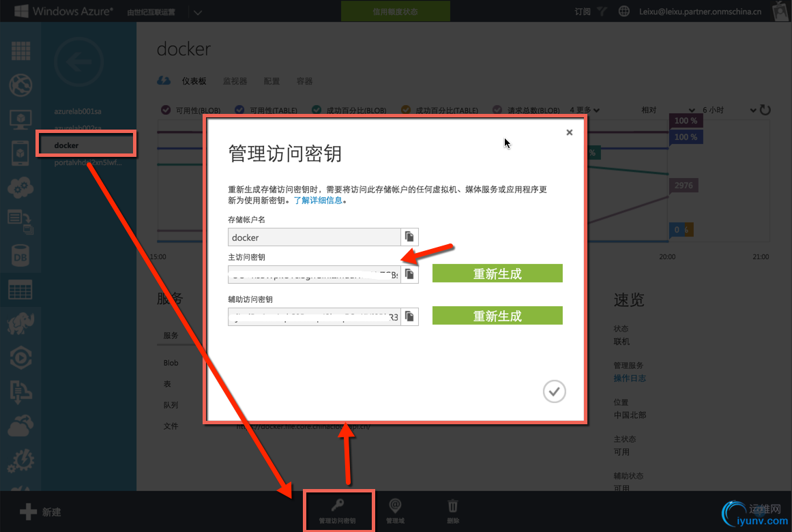Click the Blob service row
The image size is (792, 532).
click(171, 363)
